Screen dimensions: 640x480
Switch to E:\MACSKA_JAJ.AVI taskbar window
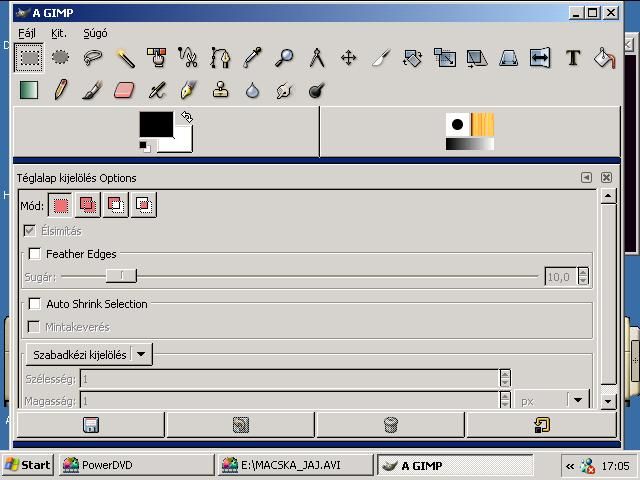[x=296, y=465]
